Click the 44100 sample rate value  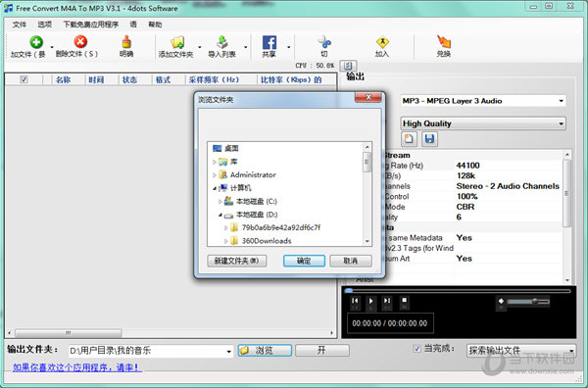click(467, 166)
